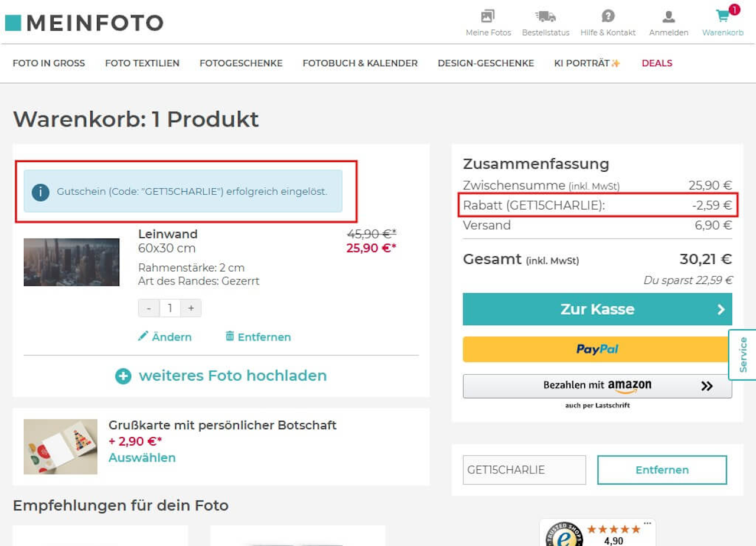The image size is (756, 546).
Task: Open the KI PORTRÄT menu
Action: point(587,63)
